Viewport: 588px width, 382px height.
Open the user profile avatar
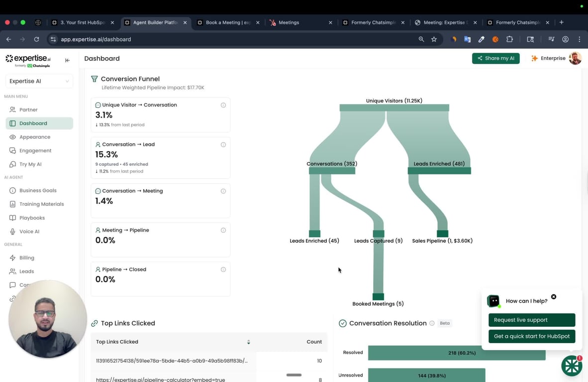(575, 58)
